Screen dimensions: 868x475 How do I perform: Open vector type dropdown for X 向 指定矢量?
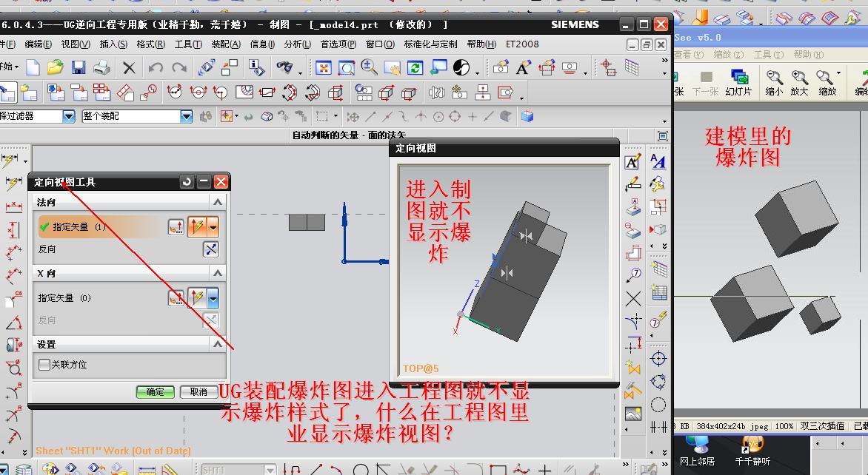(213, 298)
